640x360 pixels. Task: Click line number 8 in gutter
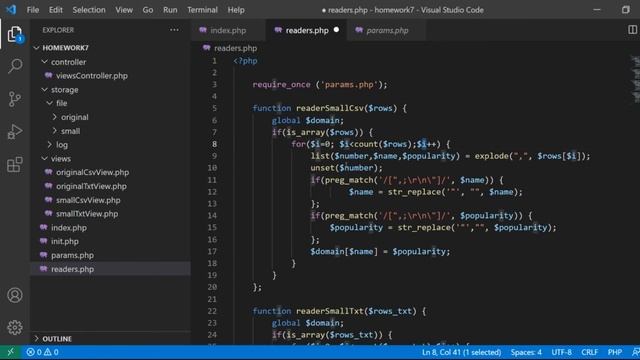coord(214,144)
